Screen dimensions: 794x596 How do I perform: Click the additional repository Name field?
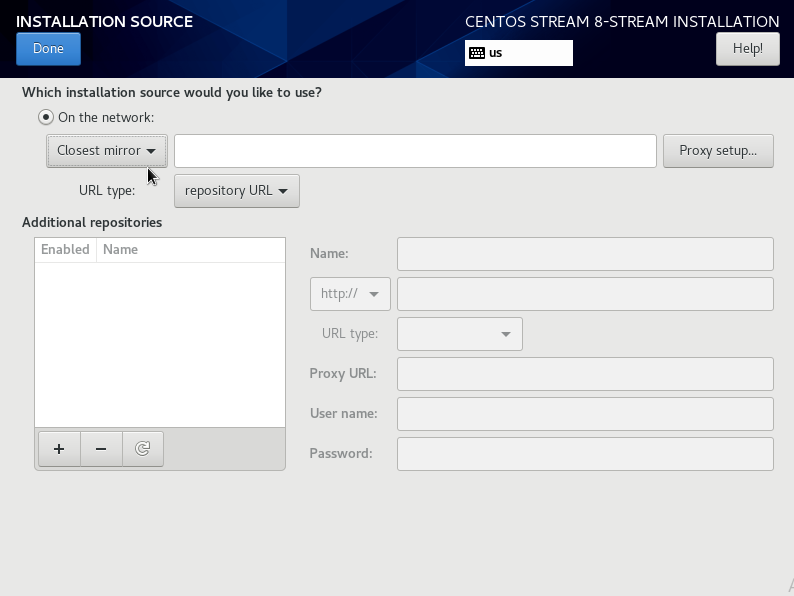pos(585,254)
